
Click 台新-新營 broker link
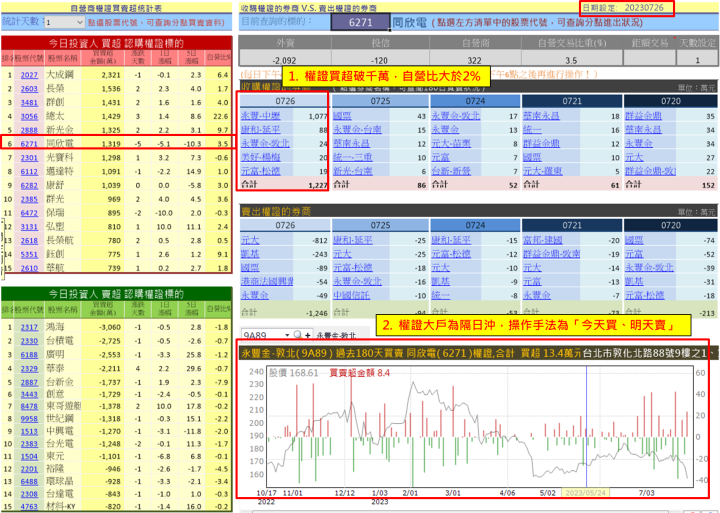[x=451, y=171]
